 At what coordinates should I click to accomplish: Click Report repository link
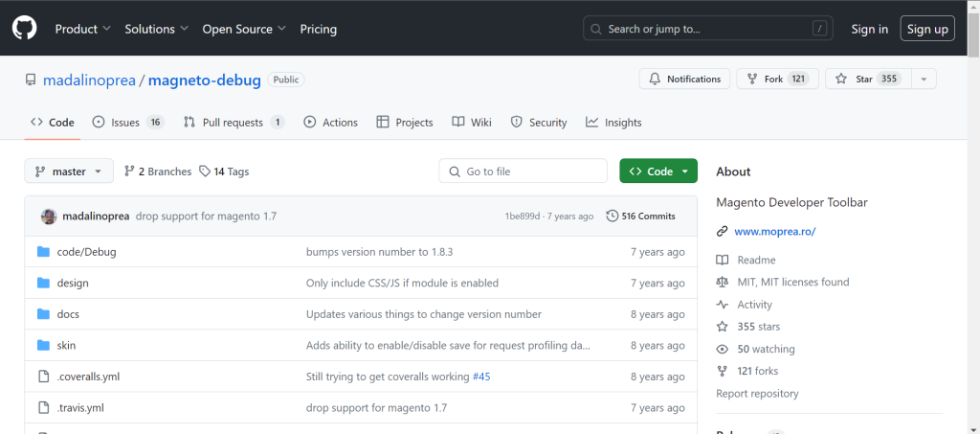758,394
